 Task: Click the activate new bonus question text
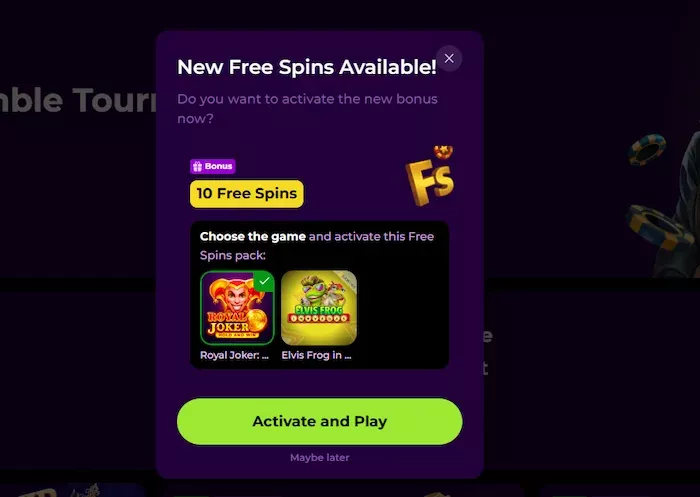click(307, 109)
